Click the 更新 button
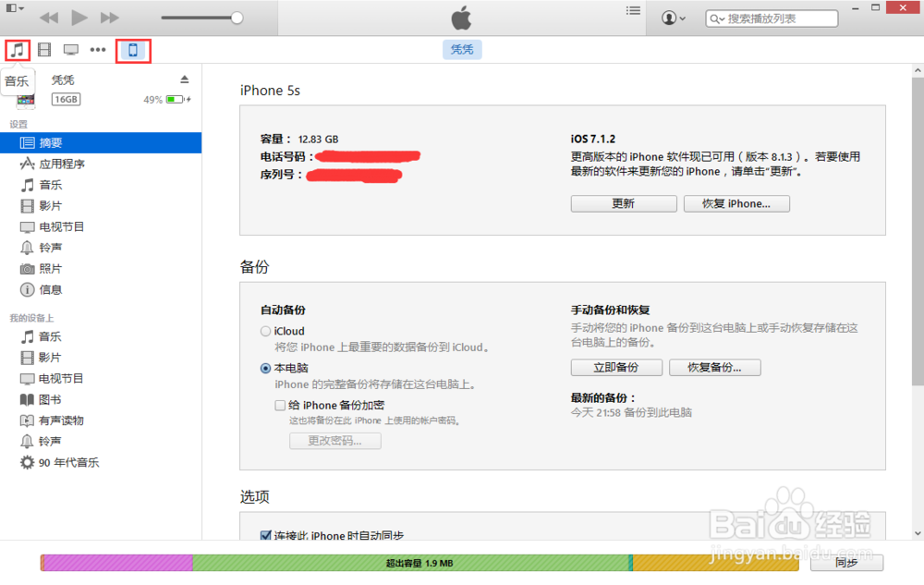This screenshot has width=924, height=585. point(624,204)
